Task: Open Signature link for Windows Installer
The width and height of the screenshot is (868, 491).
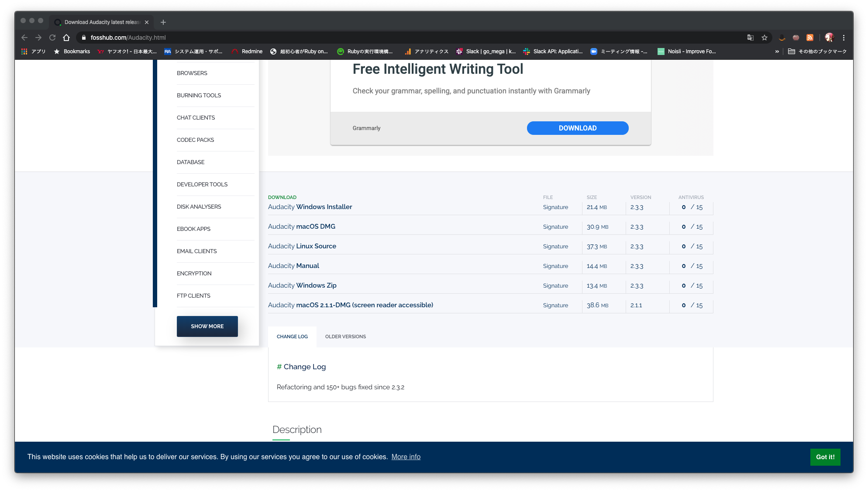Action: tap(555, 207)
